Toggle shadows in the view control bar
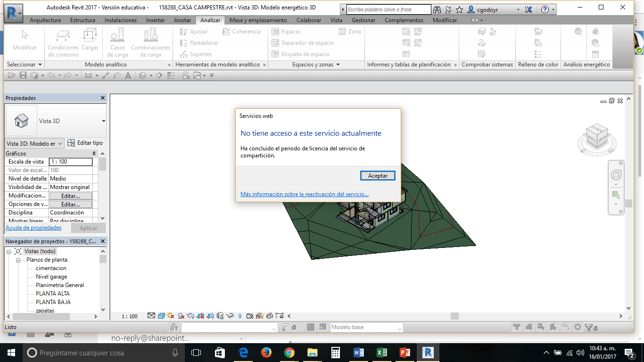 tap(181, 316)
